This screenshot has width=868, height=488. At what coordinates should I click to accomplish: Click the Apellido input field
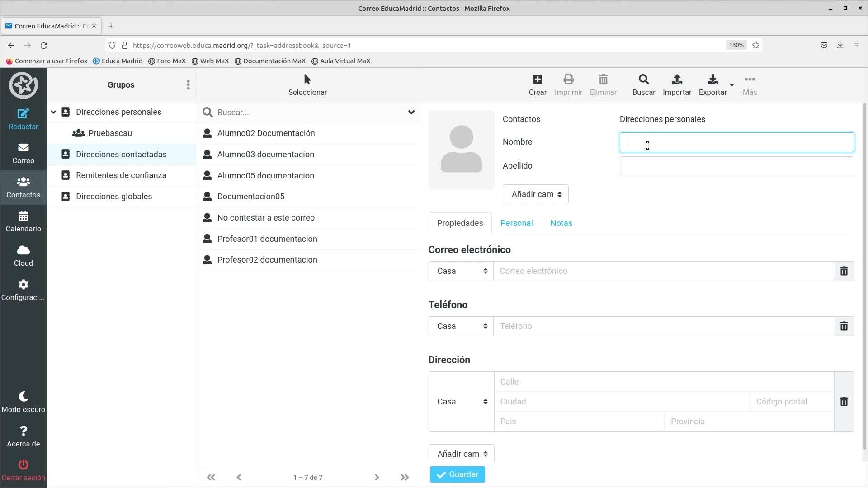[736, 166]
